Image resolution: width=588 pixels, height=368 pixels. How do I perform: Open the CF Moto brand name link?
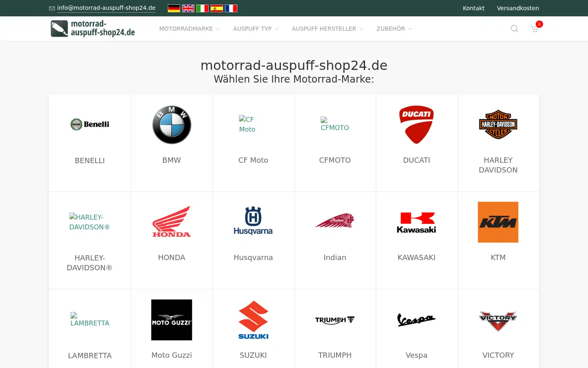tap(253, 160)
